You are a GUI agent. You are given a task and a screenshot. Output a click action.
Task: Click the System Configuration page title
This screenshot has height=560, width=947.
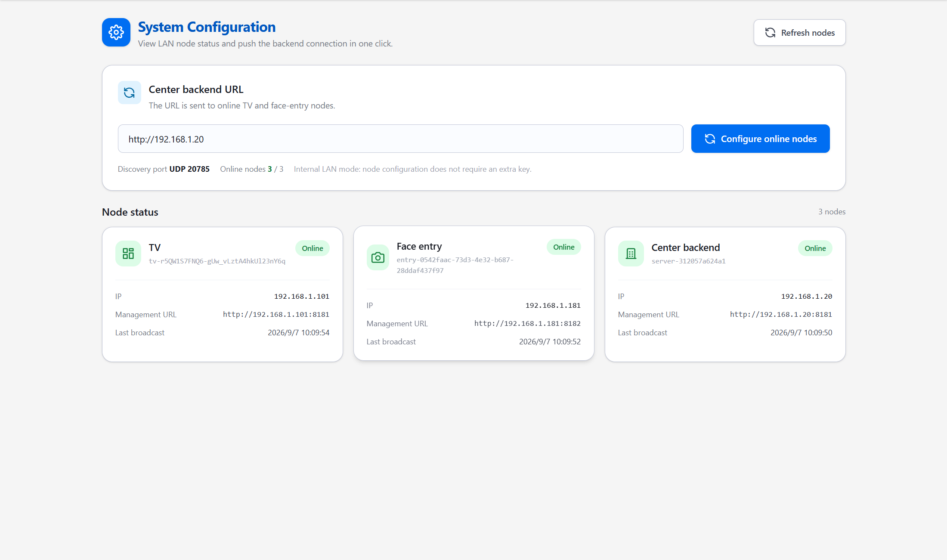click(x=207, y=27)
